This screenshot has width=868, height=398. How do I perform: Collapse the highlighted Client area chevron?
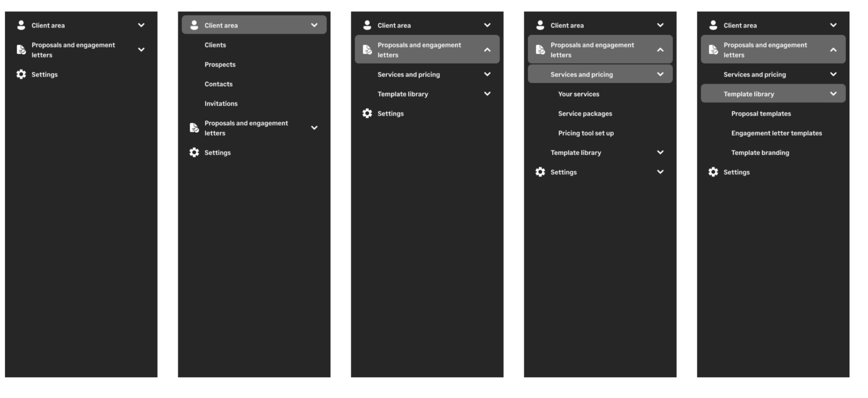click(314, 25)
